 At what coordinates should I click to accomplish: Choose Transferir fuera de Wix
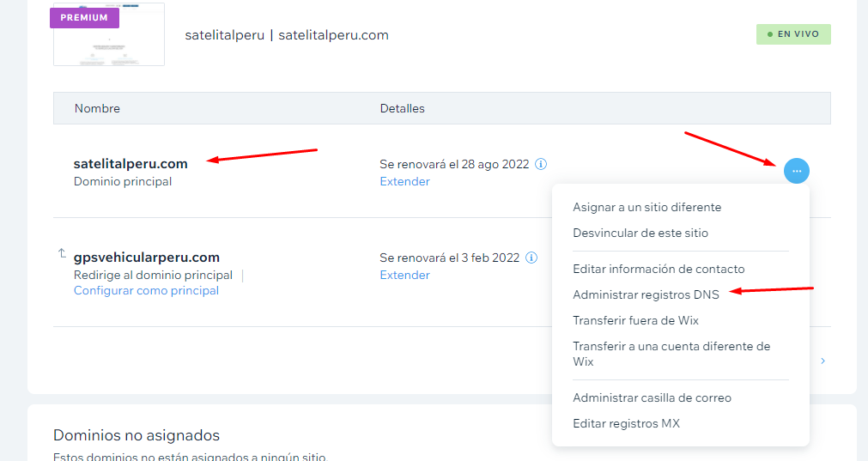[635, 320]
